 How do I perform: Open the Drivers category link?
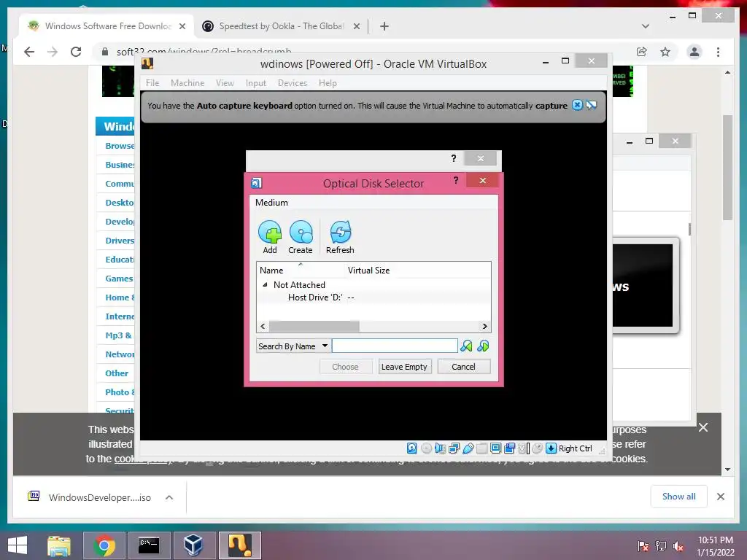pyautogui.click(x=120, y=241)
